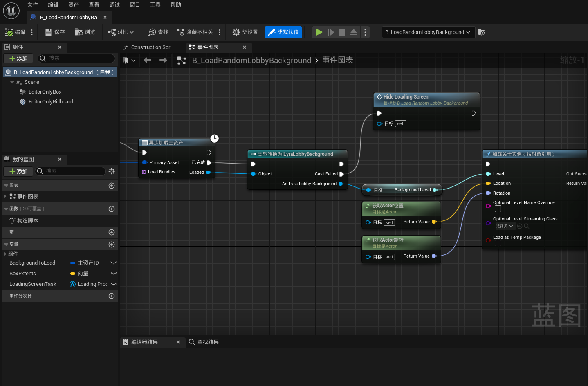This screenshot has width=588, height=386.
Task: Click the Class Defaults (类默认值) button
Action: 283,32
